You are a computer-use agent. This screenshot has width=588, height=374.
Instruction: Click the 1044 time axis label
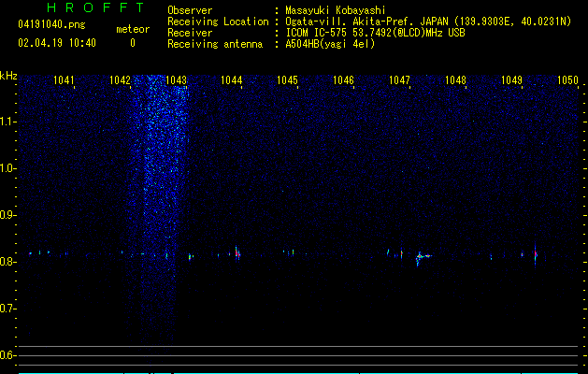(x=232, y=79)
